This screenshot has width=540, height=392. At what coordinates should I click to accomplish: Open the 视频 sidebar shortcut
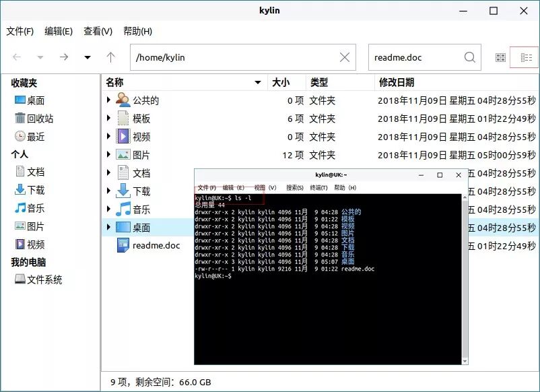31,243
